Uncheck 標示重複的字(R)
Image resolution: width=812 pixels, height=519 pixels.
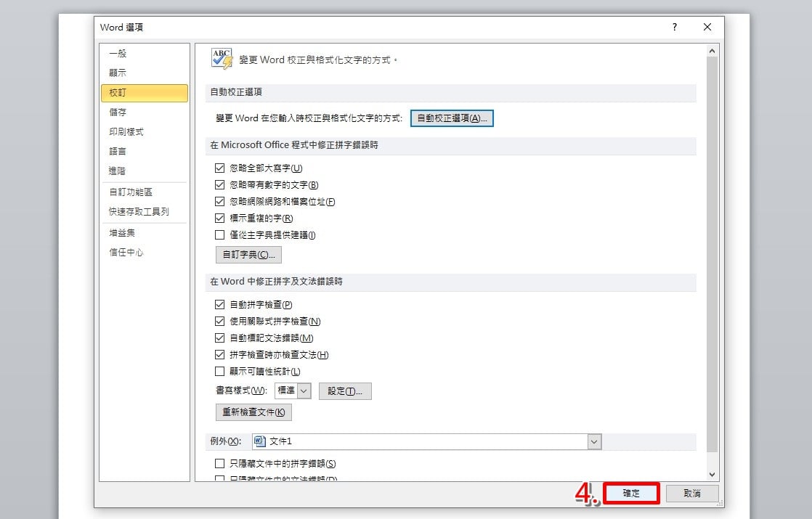(219, 218)
